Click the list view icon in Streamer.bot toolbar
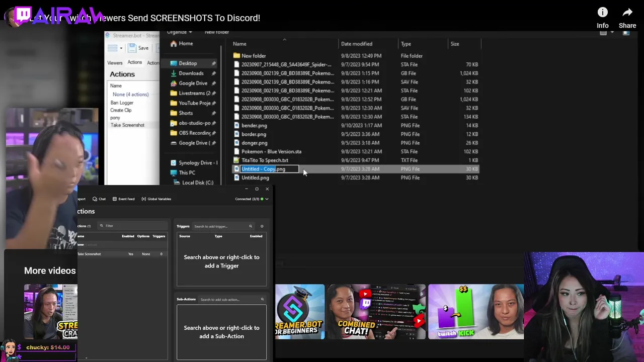644x362 pixels. point(112,48)
